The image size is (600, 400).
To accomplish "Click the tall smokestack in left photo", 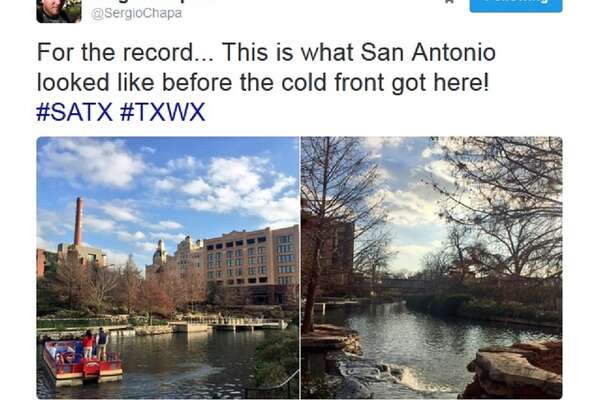I will [79, 222].
